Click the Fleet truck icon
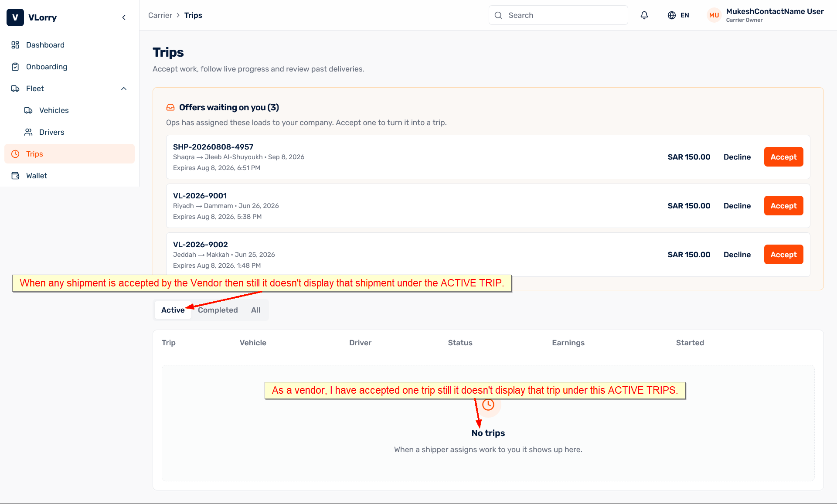The image size is (837, 504). click(15, 89)
